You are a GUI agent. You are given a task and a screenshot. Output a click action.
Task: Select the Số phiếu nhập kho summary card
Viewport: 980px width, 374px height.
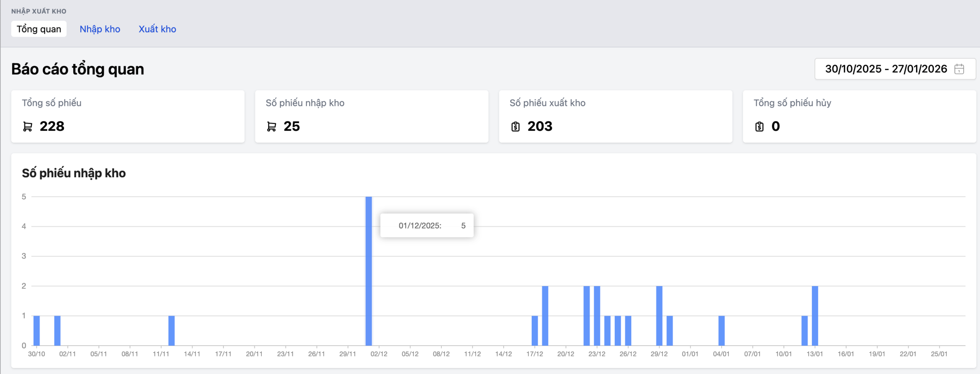(x=371, y=116)
